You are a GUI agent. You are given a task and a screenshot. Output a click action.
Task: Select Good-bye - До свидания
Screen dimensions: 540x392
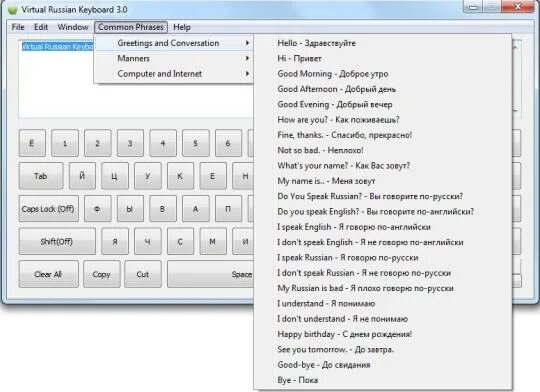pos(382,365)
